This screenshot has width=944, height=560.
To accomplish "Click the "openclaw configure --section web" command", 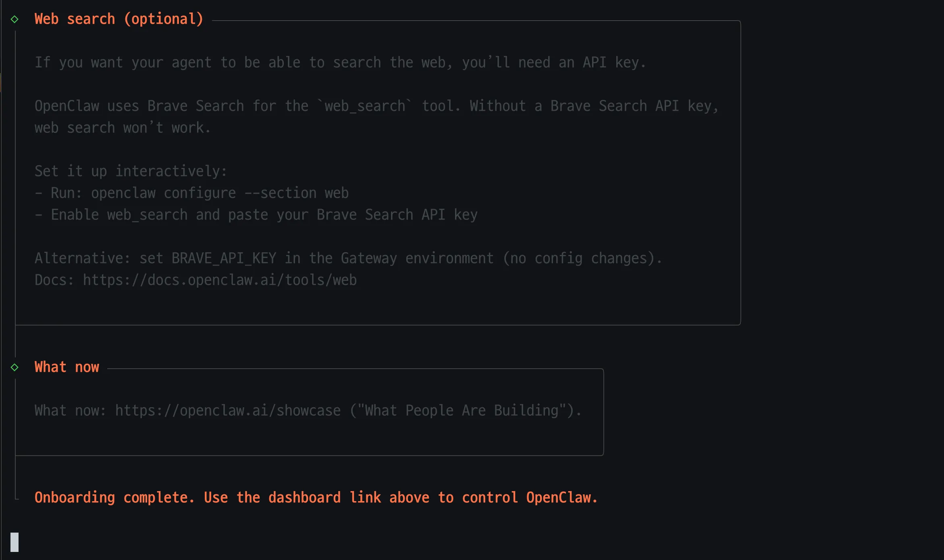I will (x=220, y=193).
